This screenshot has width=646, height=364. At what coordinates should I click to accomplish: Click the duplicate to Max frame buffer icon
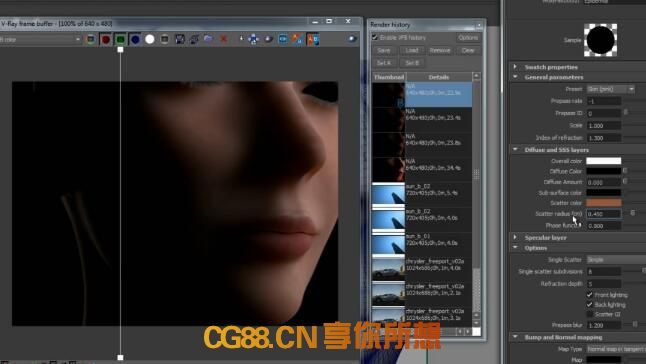(241, 39)
